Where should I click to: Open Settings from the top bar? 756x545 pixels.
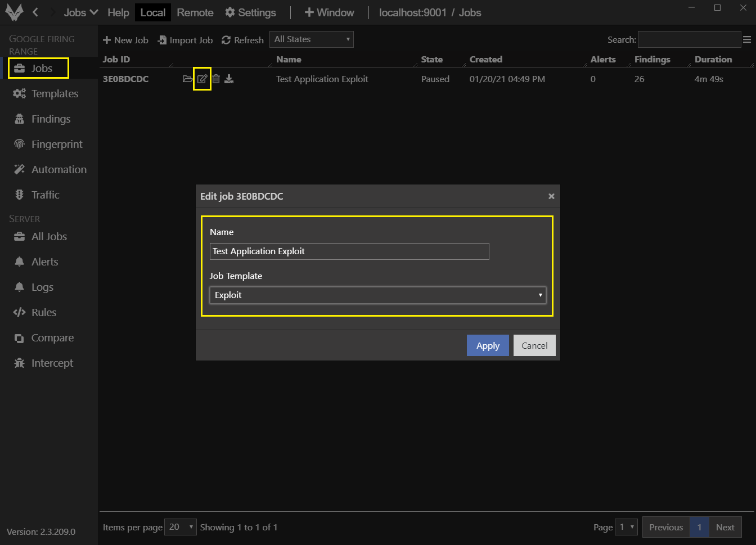(x=250, y=12)
